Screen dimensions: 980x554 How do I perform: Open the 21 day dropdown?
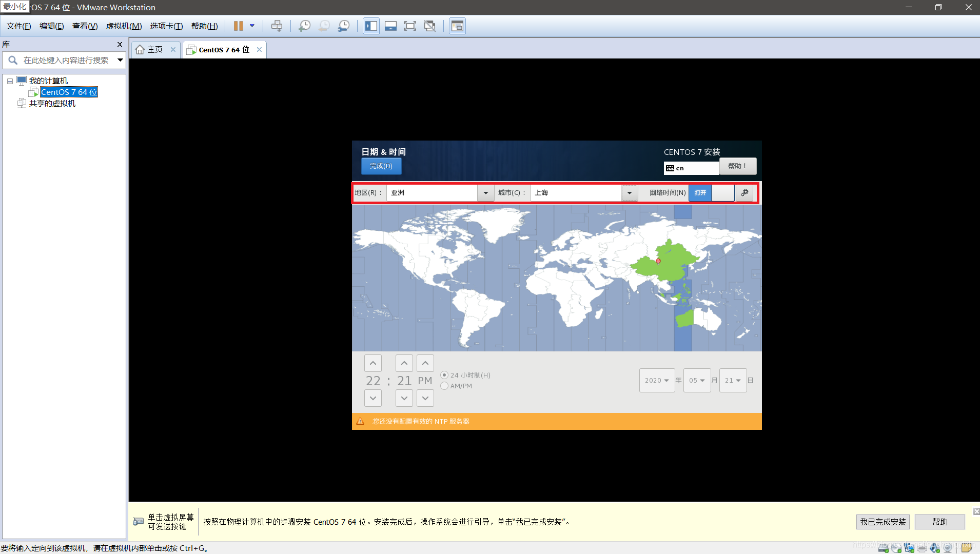tap(733, 381)
